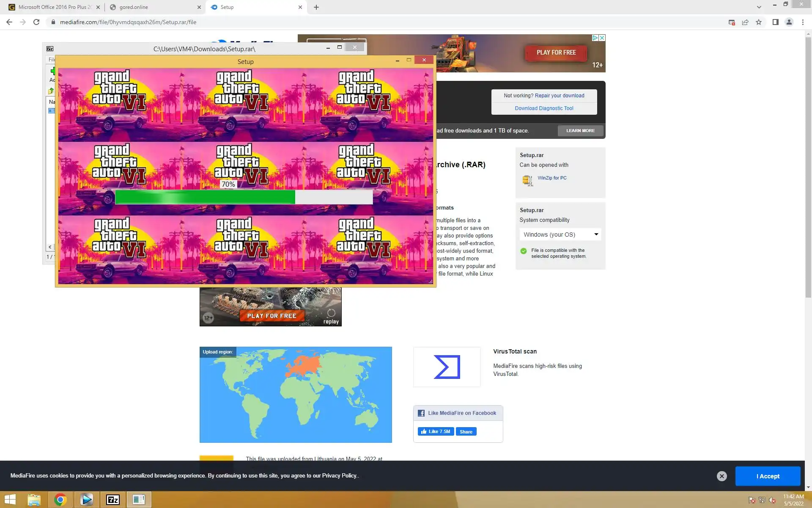Open the Chrome three-dot menu
812x508 pixels.
pyautogui.click(x=803, y=22)
